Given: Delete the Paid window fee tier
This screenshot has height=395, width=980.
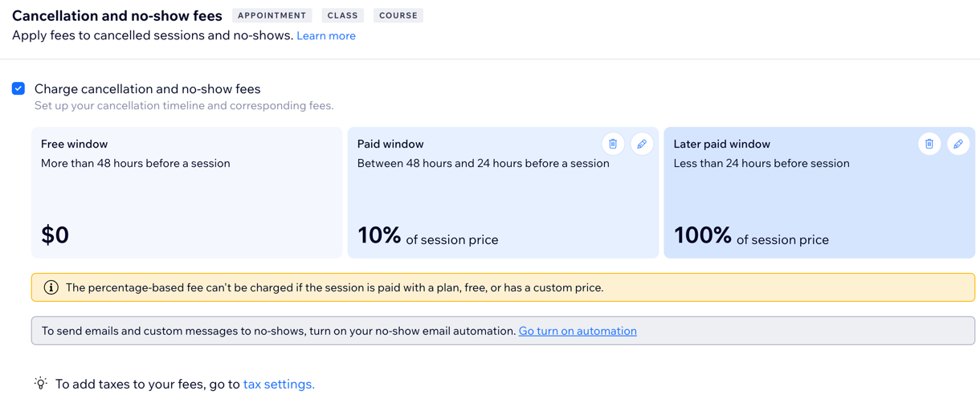Looking at the screenshot, I should tap(613, 144).
